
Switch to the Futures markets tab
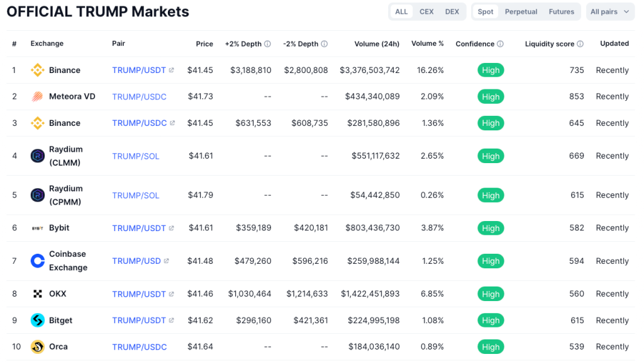point(561,12)
